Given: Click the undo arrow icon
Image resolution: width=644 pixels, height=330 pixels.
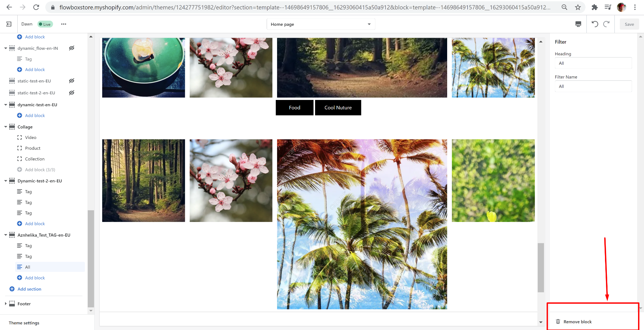Looking at the screenshot, I should (x=595, y=24).
